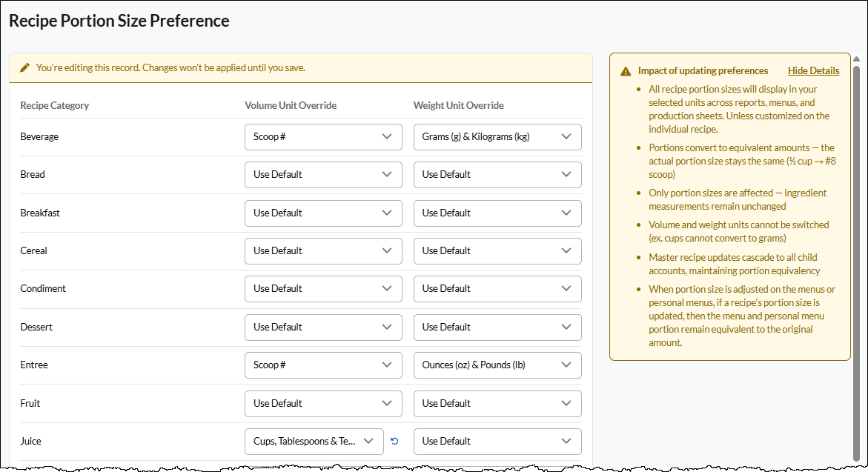Click the Volume Unit Override column header
Viewport: 868px width, 472px height.
click(291, 105)
